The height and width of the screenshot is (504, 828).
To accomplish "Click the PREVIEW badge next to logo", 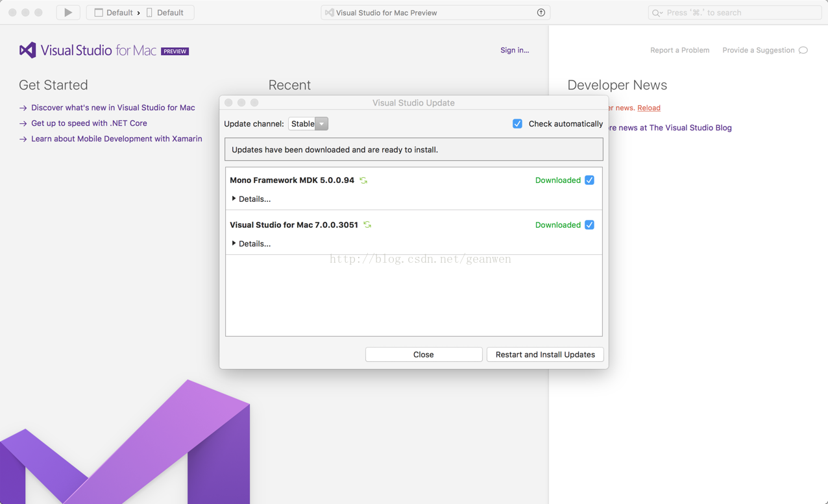I will click(175, 51).
